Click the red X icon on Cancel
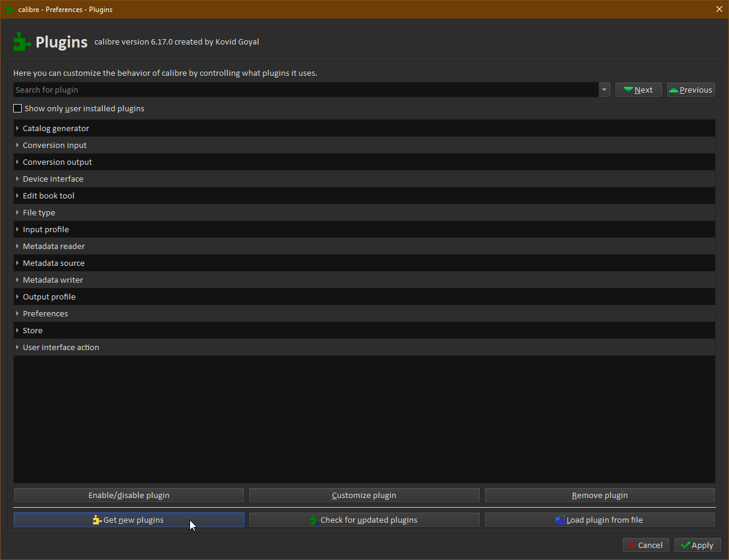 coord(632,545)
